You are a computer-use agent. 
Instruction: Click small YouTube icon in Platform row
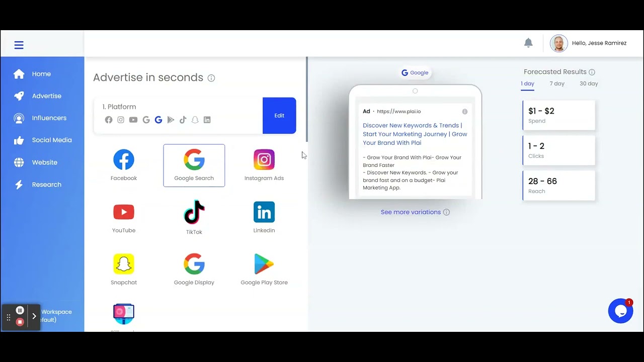pos(133,120)
